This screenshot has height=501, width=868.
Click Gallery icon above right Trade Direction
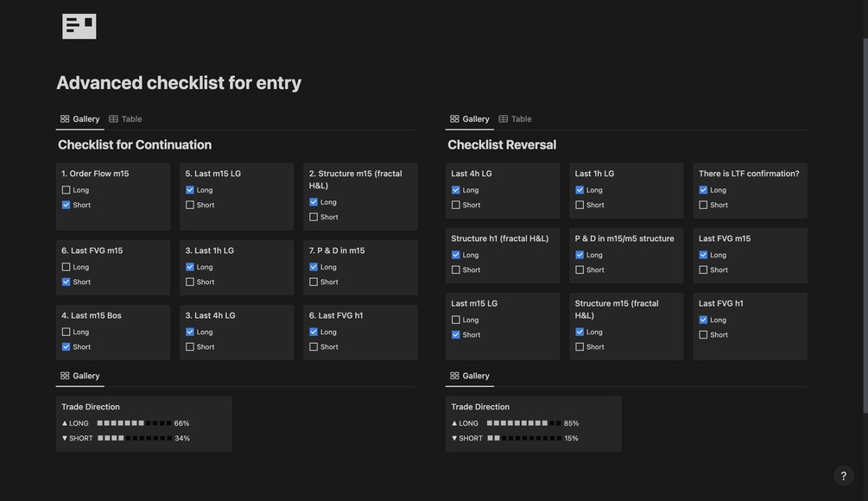tap(454, 376)
